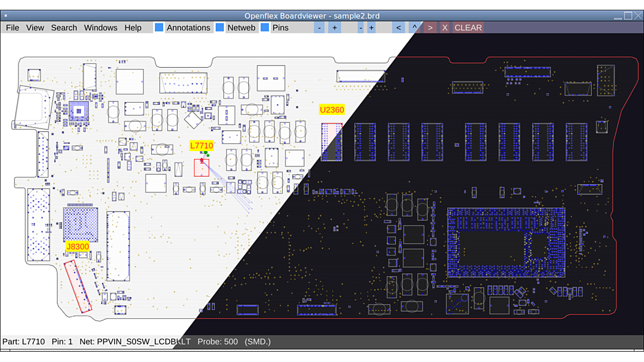The image size is (644, 362).
Task: Open the Search menu
Action: [x=64, y=28]
